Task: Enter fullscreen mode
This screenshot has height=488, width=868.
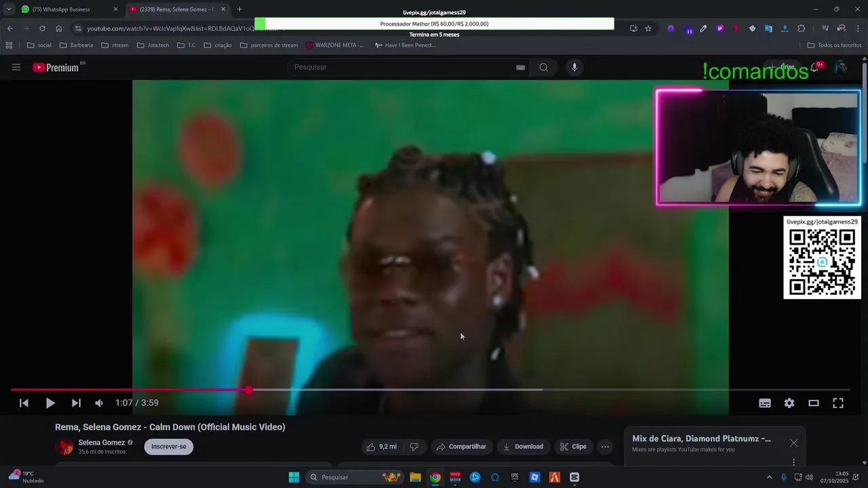Action: (x=838, y=403)
